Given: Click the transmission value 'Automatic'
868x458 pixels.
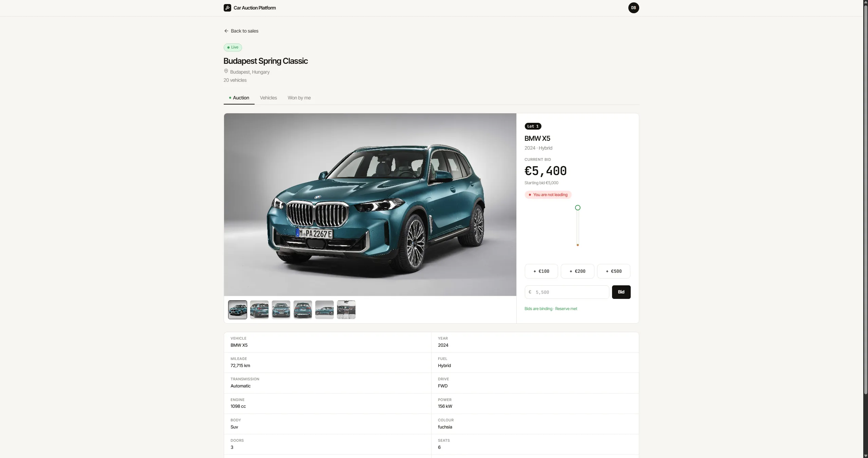Looking at the screenshot, I should (240, 386).
